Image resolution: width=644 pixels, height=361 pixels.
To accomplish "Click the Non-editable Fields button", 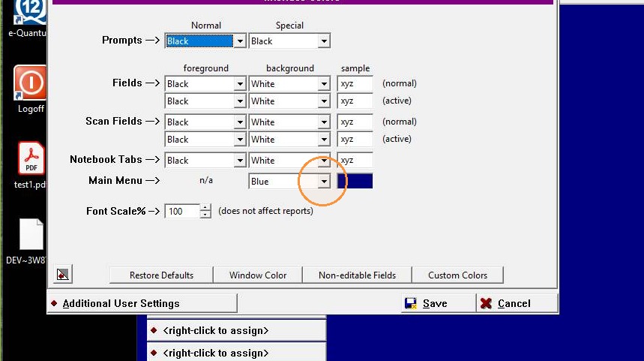I will pos(358,275).
